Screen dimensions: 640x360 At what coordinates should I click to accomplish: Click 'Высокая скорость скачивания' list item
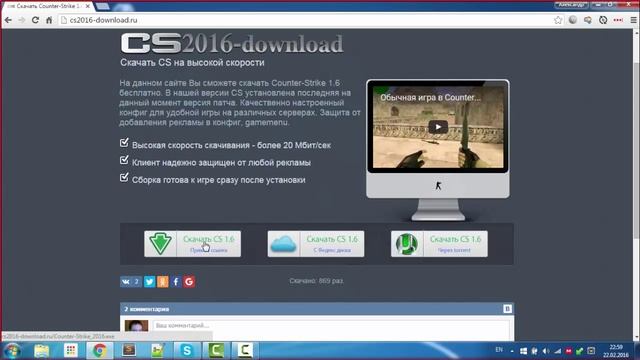(231, 145)
